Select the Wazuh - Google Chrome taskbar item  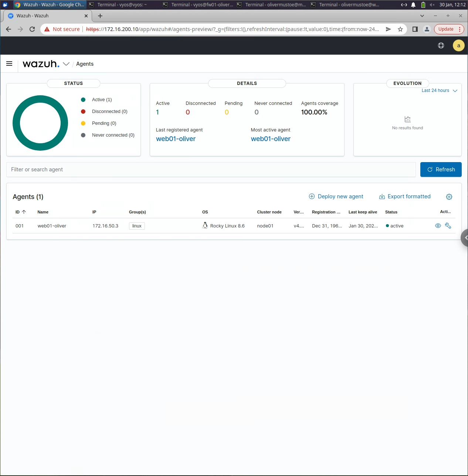[x=50, y=5]
